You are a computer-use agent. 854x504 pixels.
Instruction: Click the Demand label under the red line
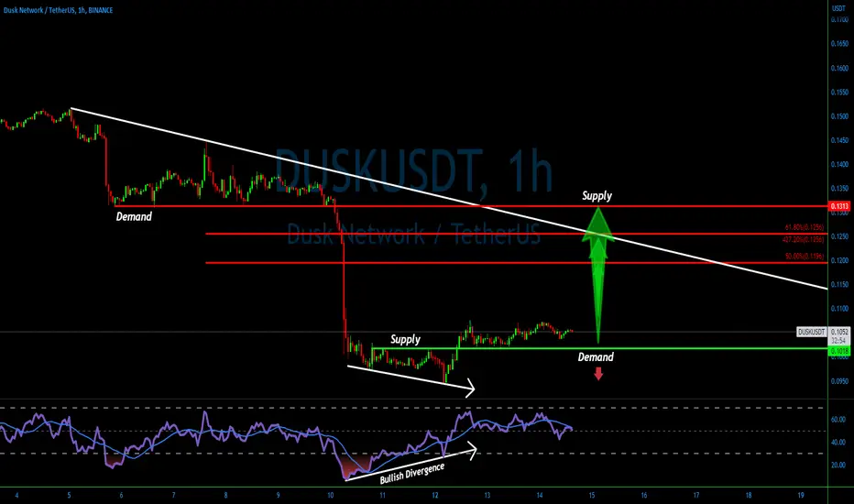134,217
